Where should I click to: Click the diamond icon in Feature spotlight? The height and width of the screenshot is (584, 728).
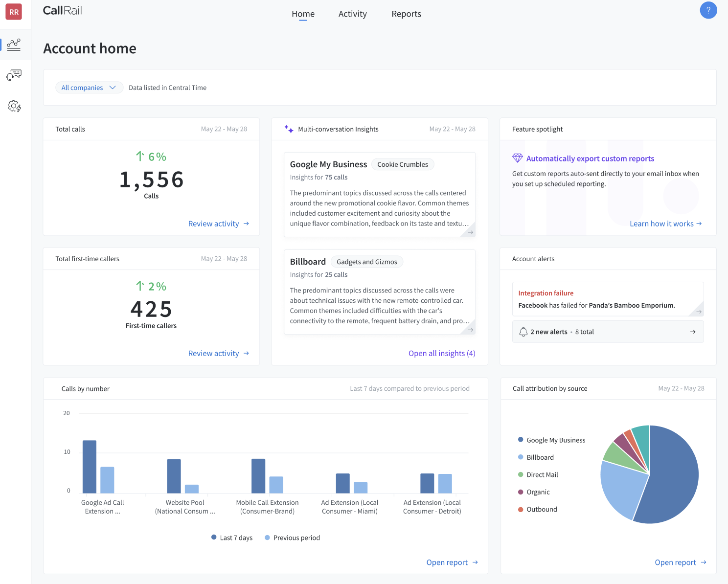[517, 158]
